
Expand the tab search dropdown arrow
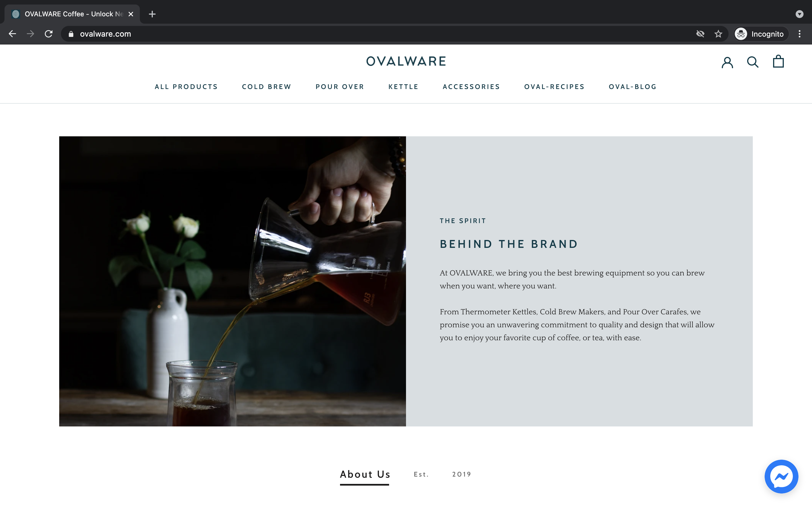[800, 14]
